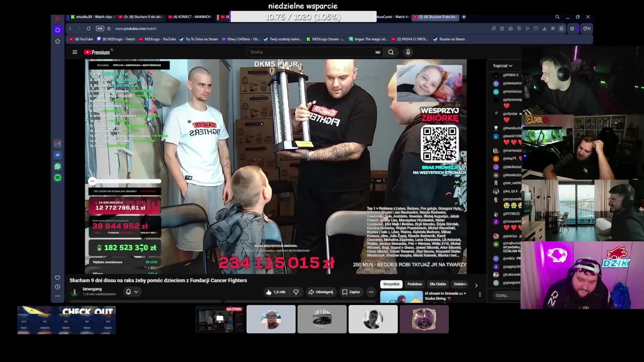644x362 pixels.
Task: Click the video title Słucham 9 dni dissu
Action: 158,281
